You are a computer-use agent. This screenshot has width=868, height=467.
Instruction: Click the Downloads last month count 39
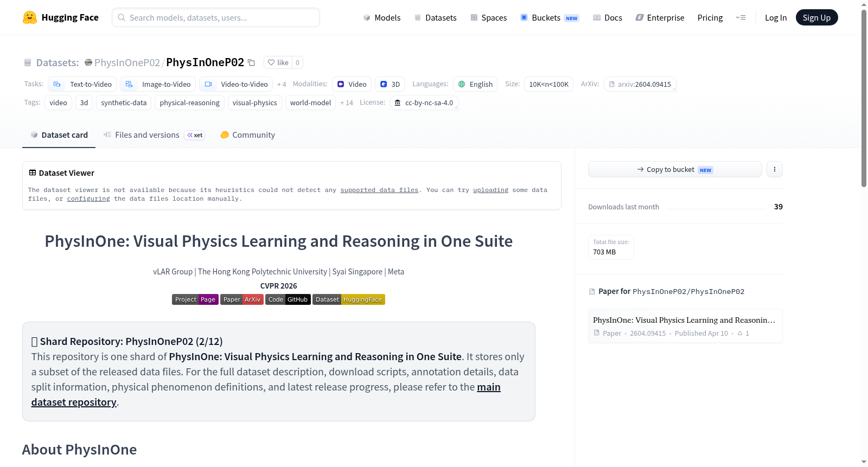coord(778,207)
